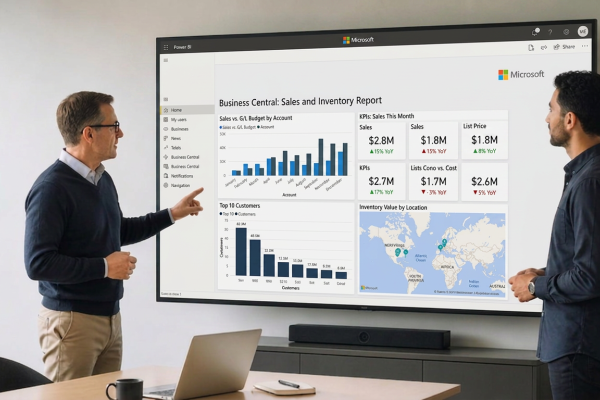Open Notifications in the sidebar
The image size is (600, 400).
click(x=187, y=176)
